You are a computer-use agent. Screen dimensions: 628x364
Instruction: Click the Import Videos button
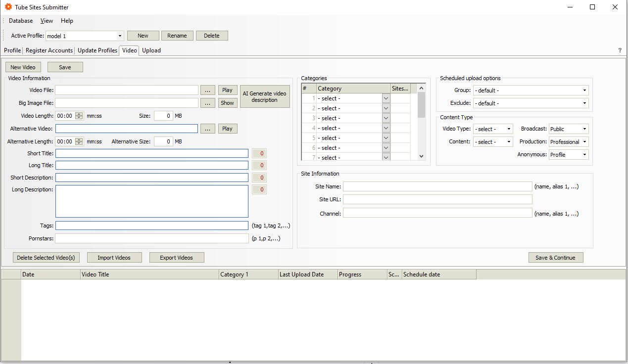click(x=114, y=258)
